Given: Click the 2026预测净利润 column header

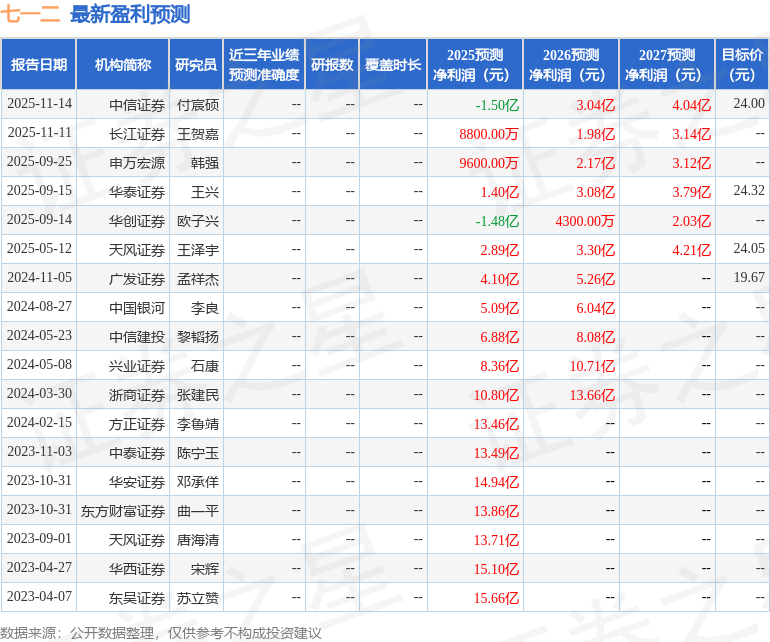Looking at the screenshot, I should pyautogui.click(x=571, y=64).
